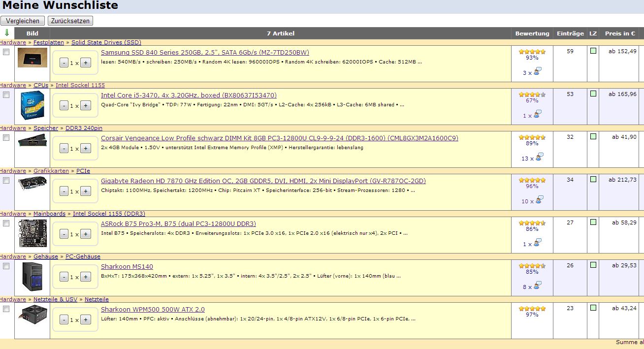The width and height of the screenshot is (644, 349).
Task: Open PC-Gehäuse breadcrumb link
Action: click(x=83, y=256)
